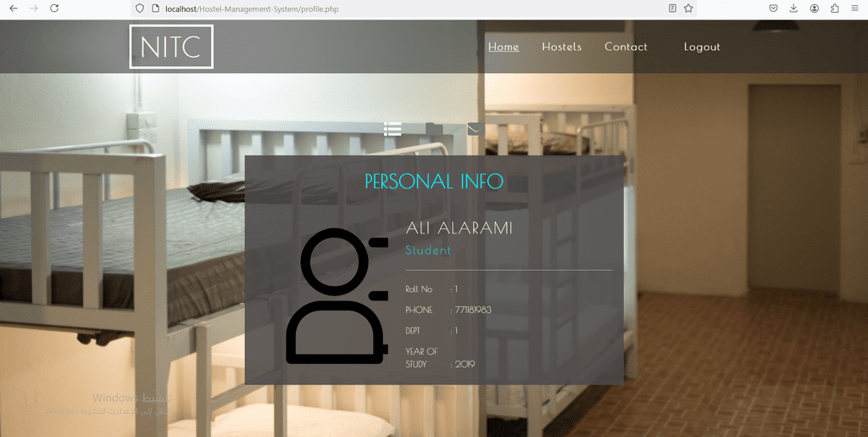Click the YEAR OF STUDY label
Image resolution: width=868 pixels, height=437 pixels.
(x=422, y=358)
